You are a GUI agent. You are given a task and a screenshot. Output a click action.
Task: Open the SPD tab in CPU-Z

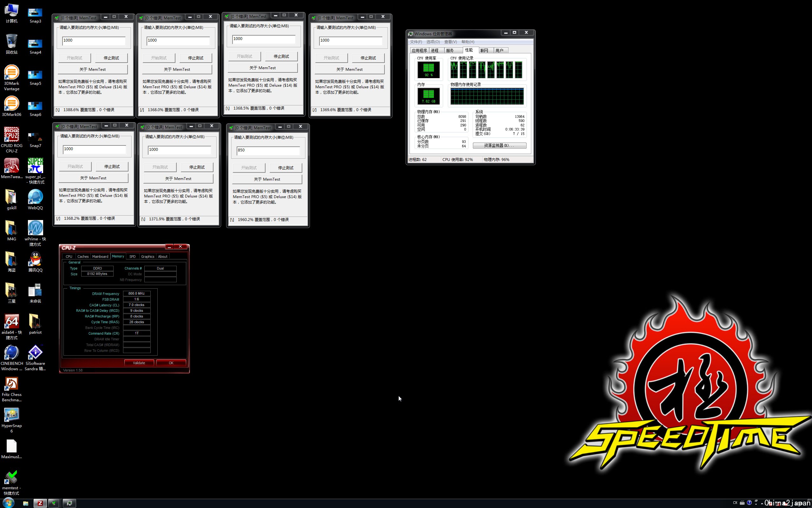pyautogui.click(x=133, y=256)
